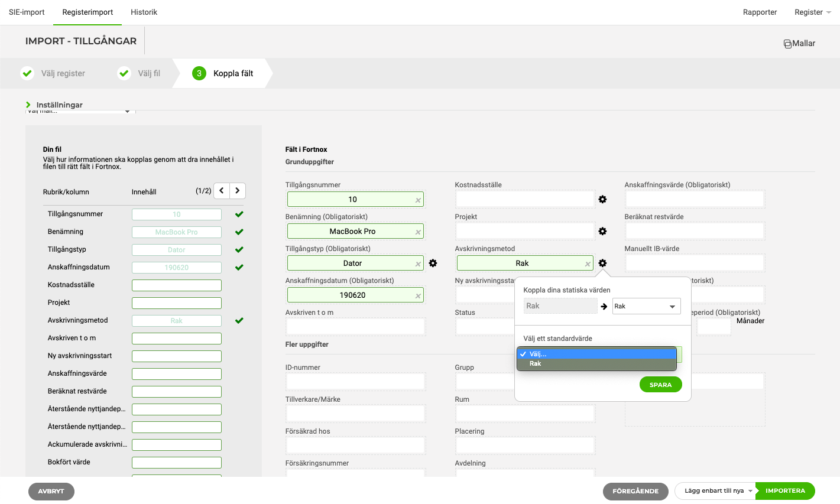
Task: Click the Bokfört värde file content box
Action: pyautogui.click(x=177, y=463)
